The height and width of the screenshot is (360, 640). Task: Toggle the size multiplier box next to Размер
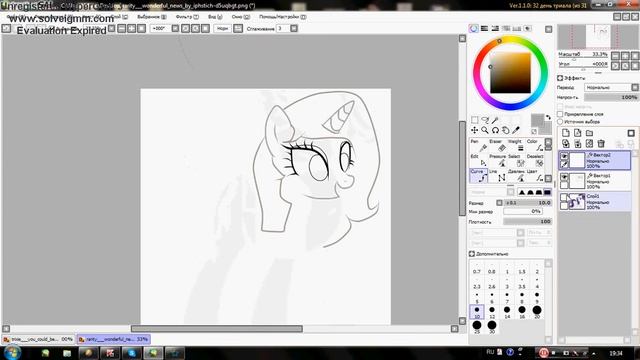click(x=499, y=203)
